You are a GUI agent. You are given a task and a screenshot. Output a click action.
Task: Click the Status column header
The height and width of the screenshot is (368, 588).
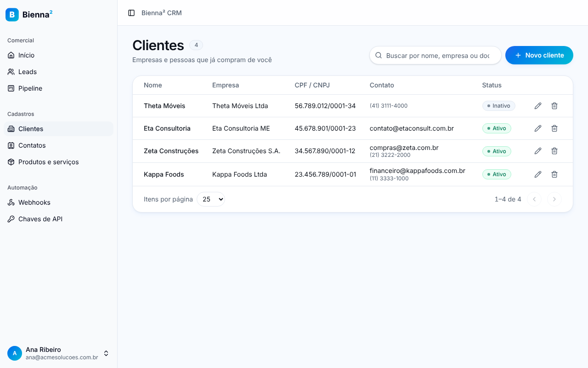492,85
